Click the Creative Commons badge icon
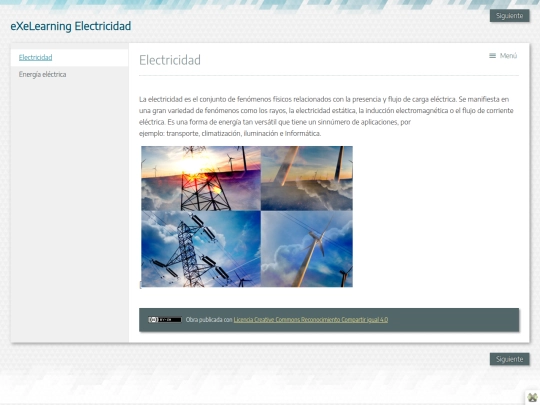 165,320
